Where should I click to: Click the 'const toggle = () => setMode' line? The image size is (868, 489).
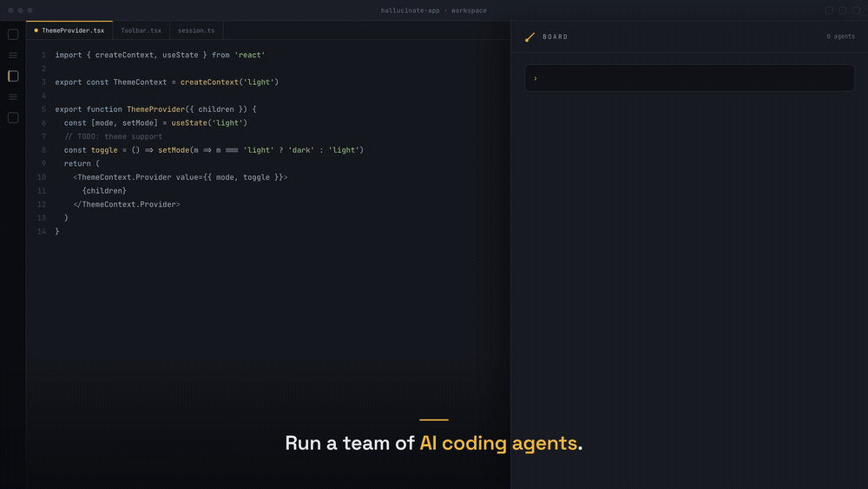pyautogui.click(x=214, y=150)
